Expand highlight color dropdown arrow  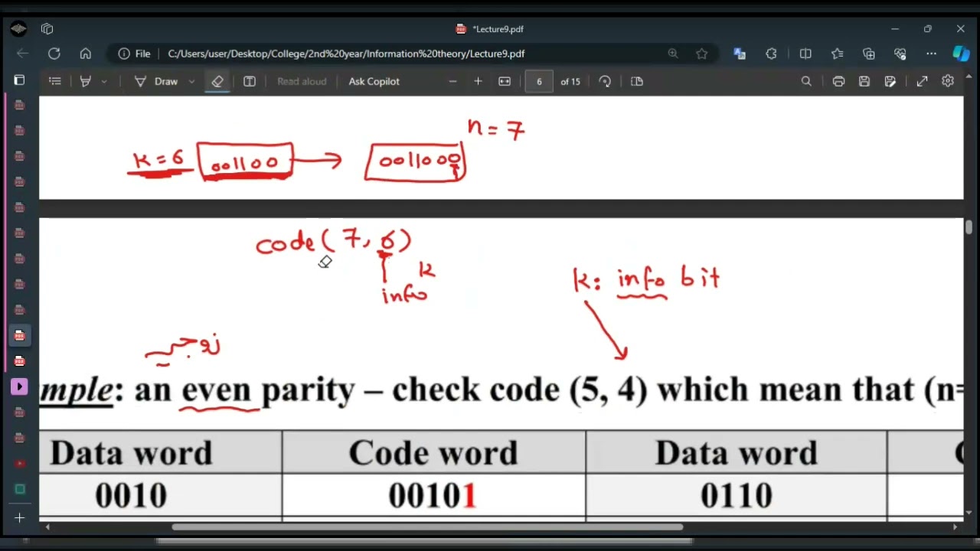pyautogui.click(x=104, y=81)
